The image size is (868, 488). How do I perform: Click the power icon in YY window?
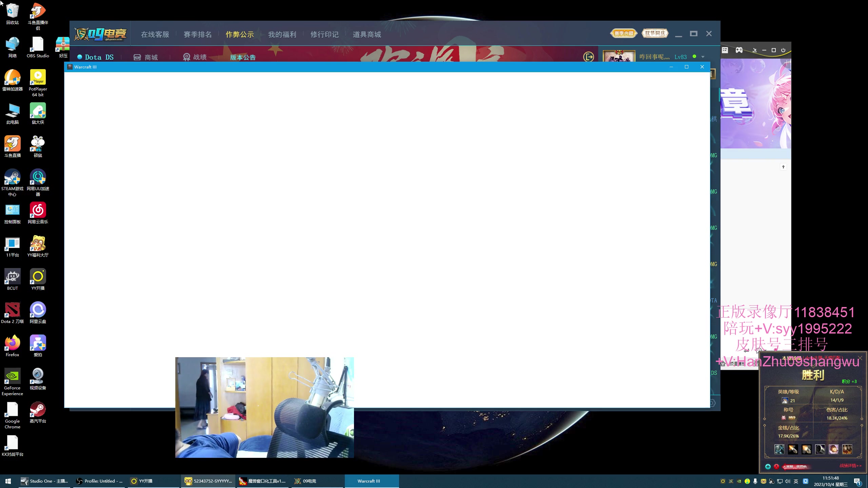(x=783, y=50)
